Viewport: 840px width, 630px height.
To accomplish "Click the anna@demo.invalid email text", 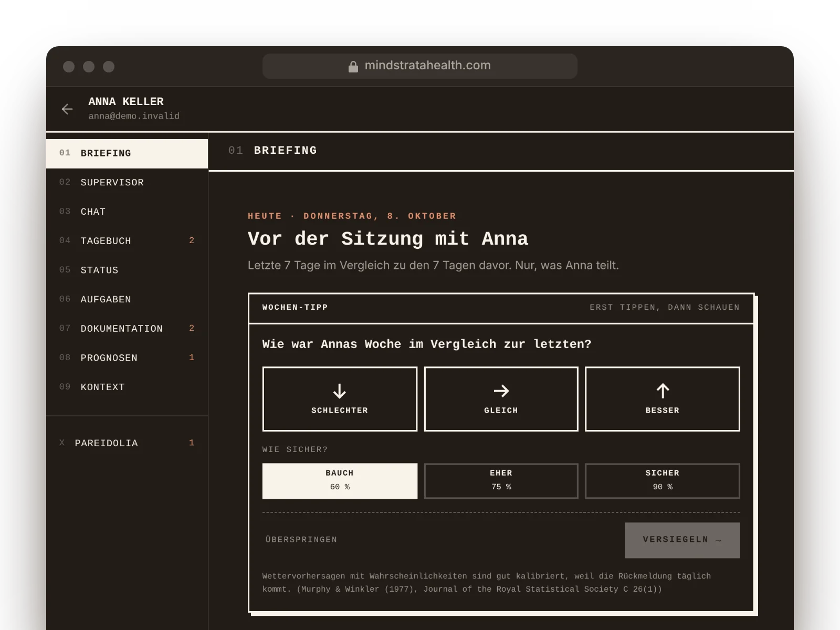I will [134, 116].
